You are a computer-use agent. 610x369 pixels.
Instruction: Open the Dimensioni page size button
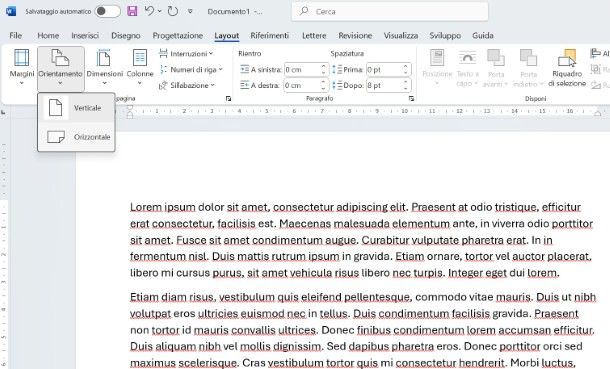coord(104,68)
